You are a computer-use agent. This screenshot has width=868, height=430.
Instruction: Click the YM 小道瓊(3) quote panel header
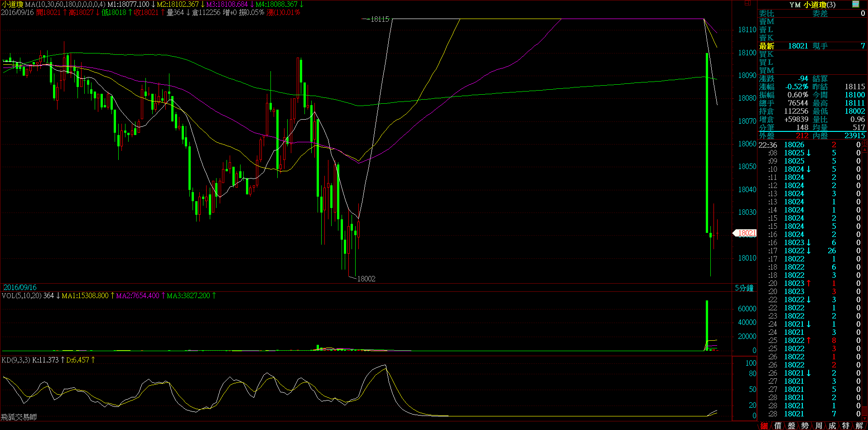[813, 5]
